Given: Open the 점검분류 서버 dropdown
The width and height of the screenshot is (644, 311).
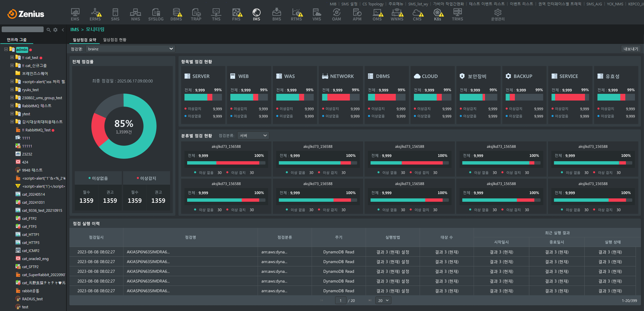Looking at the screenshot, I should 253,135.
